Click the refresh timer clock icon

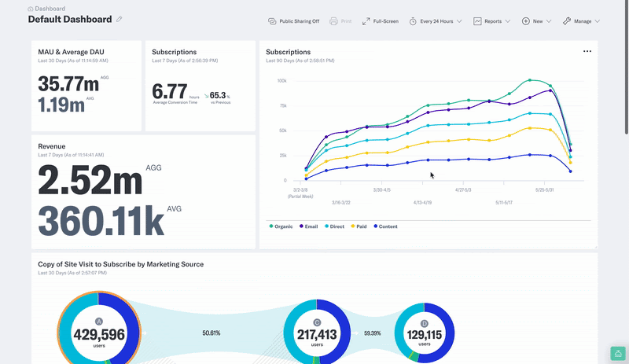click(x=413, y=21)
